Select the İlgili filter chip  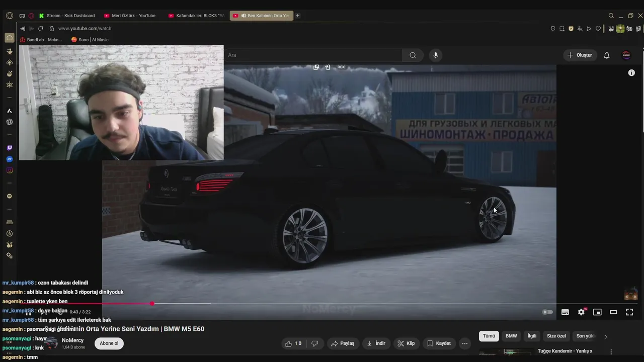[x=532, y=336]
